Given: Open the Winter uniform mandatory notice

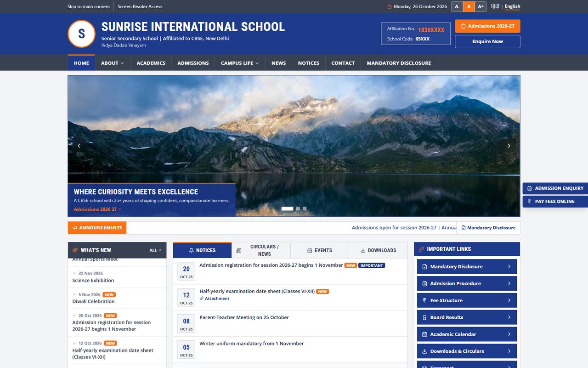Looking at the screenshot, I should (x=252, y=344).
